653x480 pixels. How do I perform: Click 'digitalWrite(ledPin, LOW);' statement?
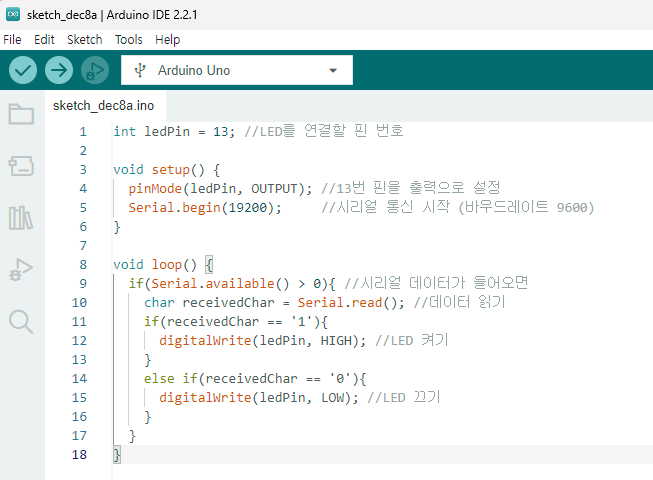259,398
